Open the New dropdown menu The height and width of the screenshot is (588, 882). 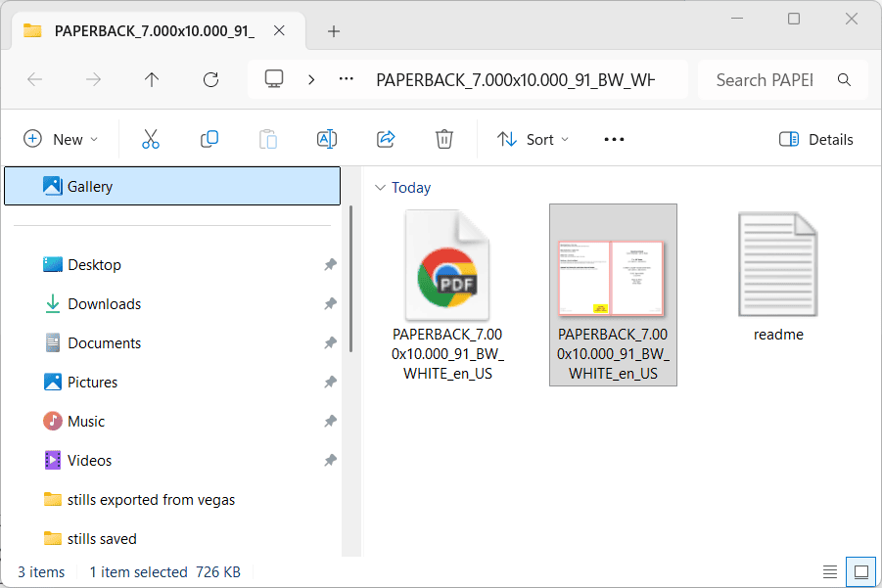click(61, 139)
